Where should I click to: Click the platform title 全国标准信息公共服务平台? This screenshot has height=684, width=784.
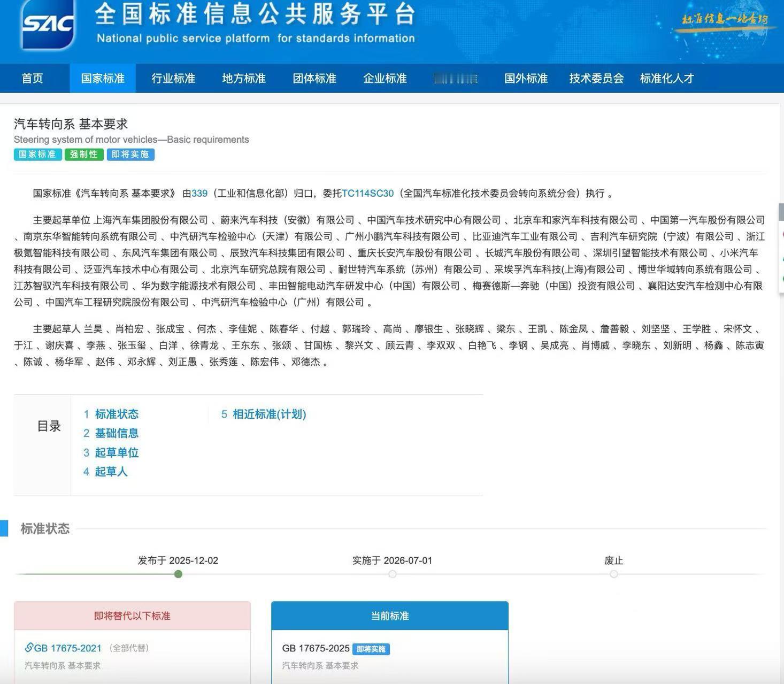[255, 14]
